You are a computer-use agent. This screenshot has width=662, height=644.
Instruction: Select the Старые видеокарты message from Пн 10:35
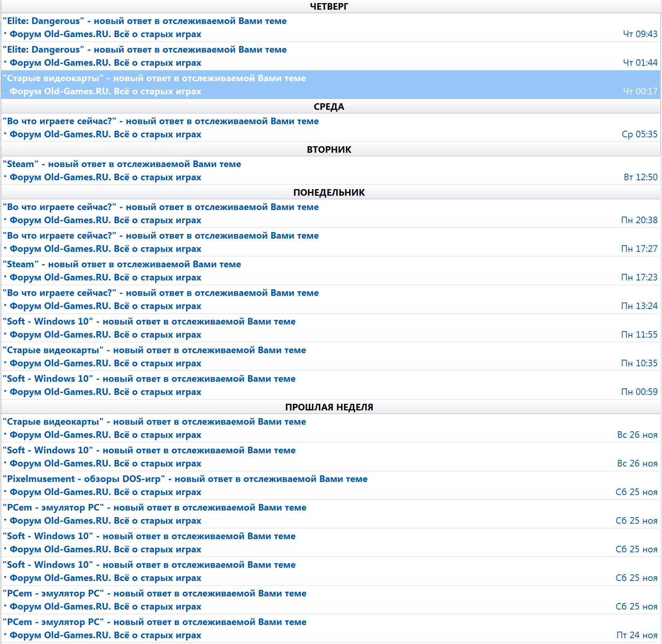pyautogui.click(x=331, y=357)
